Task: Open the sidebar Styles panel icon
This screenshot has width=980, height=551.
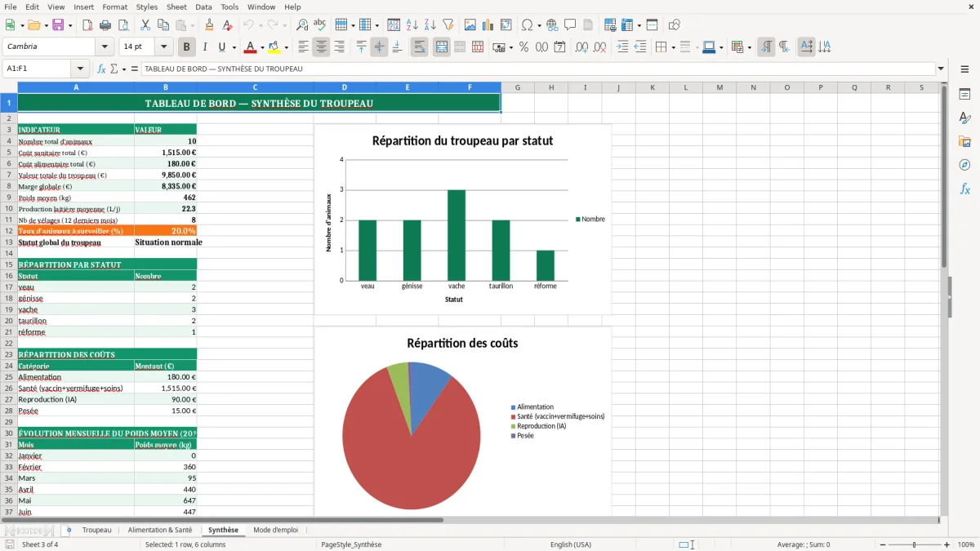Action: pos(964,118)
